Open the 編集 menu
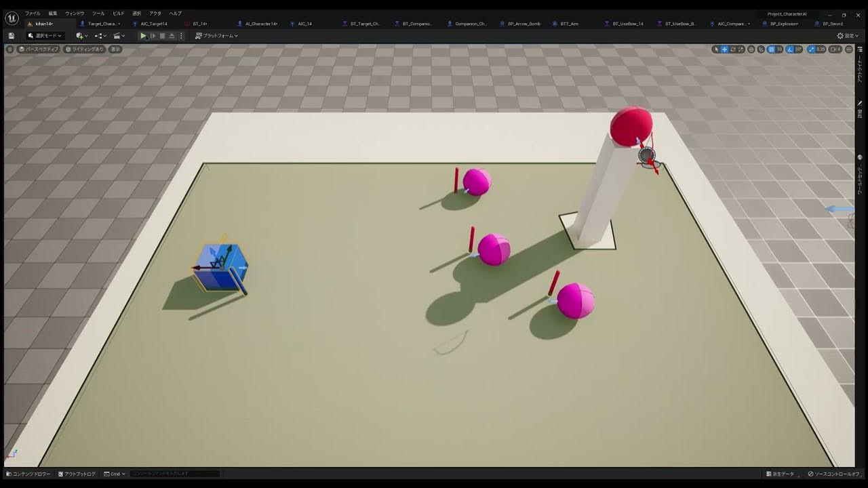 coord(53,14)
